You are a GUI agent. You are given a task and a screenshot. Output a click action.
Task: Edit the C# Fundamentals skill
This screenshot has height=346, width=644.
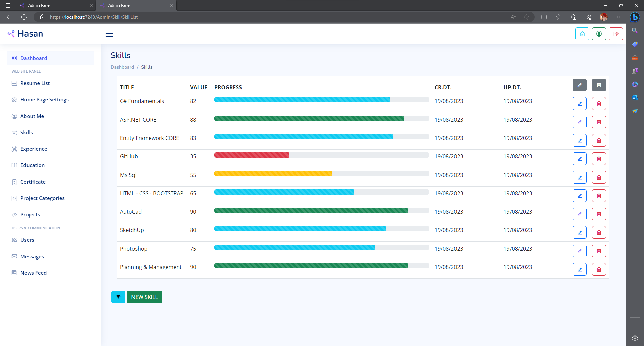[580, 103]
